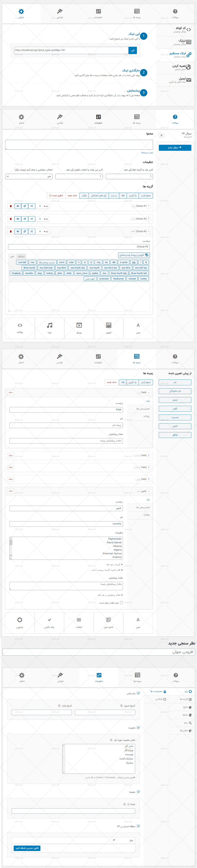Insert a checkbox (چک باکس) field type

coord(49,622)
